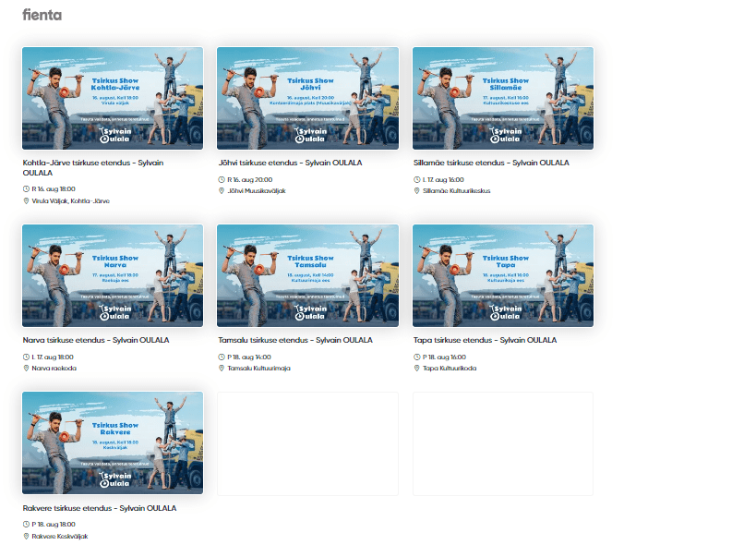Select the Tsirkus Show Rakvere poster image
Image resolution: width=756 pixels, height=545 pixels.
click(112, 443)
